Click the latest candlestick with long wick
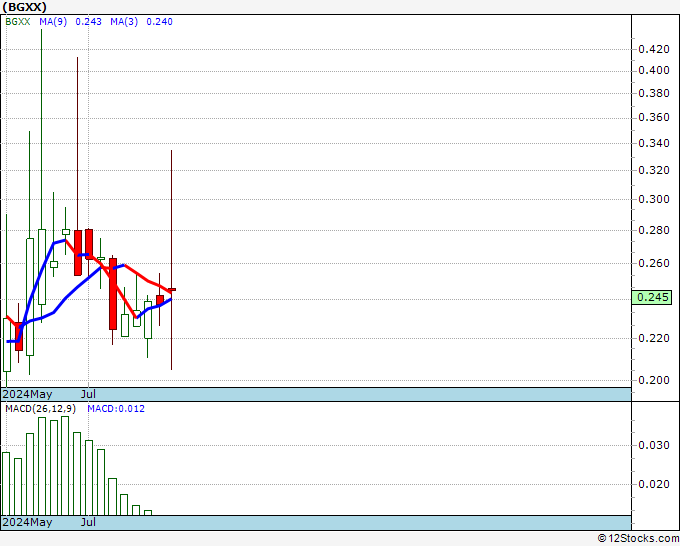The height and width of the screenshot is (546, 680). click(x=172, y=260)
